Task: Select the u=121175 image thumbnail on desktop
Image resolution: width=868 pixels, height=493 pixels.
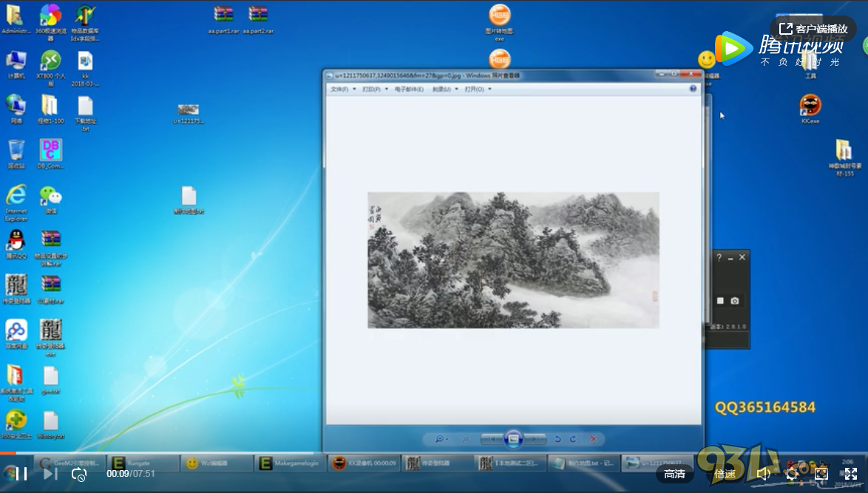Action: pos(189,113)
